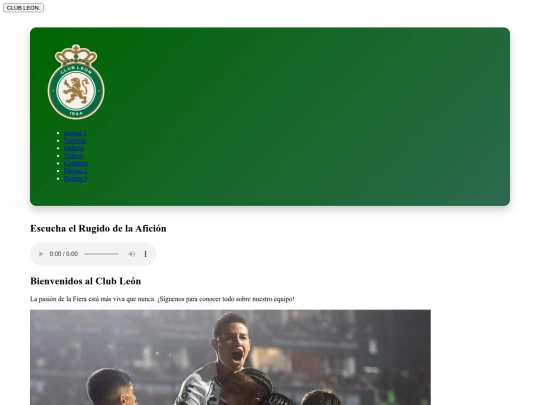The width and height of the screenshot is (540, 405).
Task: Open audio player more options menu
Action: click(x=145, y=254)
